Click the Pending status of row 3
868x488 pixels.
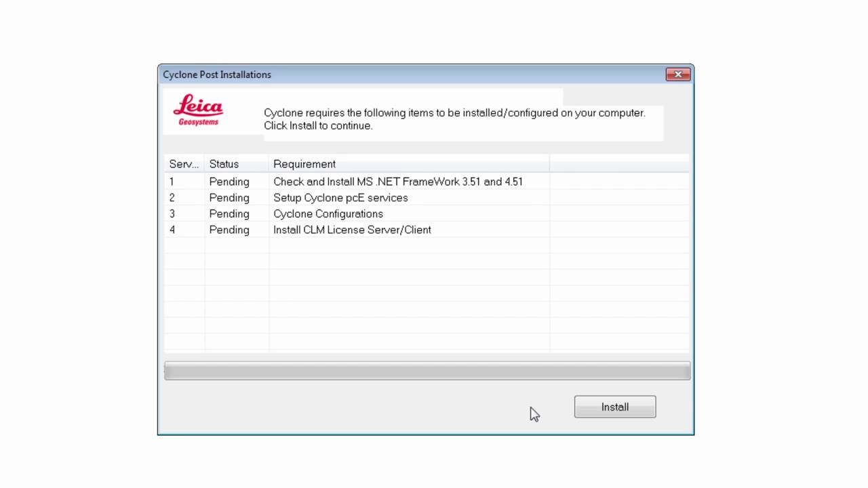pyautogui.click(x=229, y=213)
